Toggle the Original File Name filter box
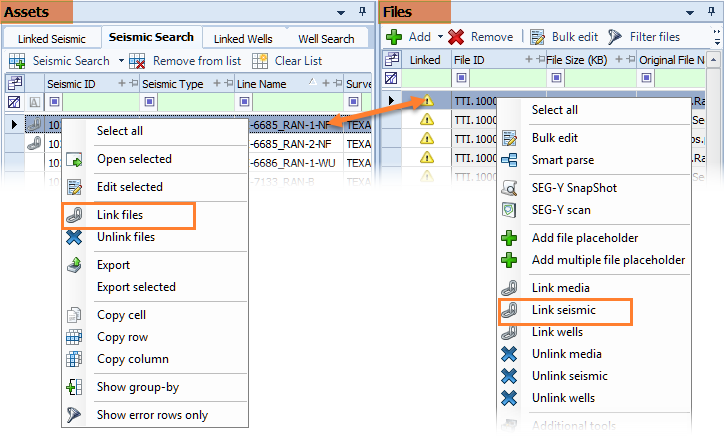The height and width of the screenshot is (440, 724). [646, 78]
